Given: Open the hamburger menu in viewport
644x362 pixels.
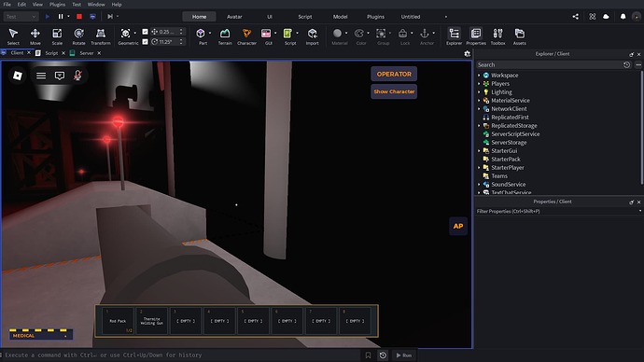Looking at the screenshot, I should pyautogui.click(x=41, y=76).
